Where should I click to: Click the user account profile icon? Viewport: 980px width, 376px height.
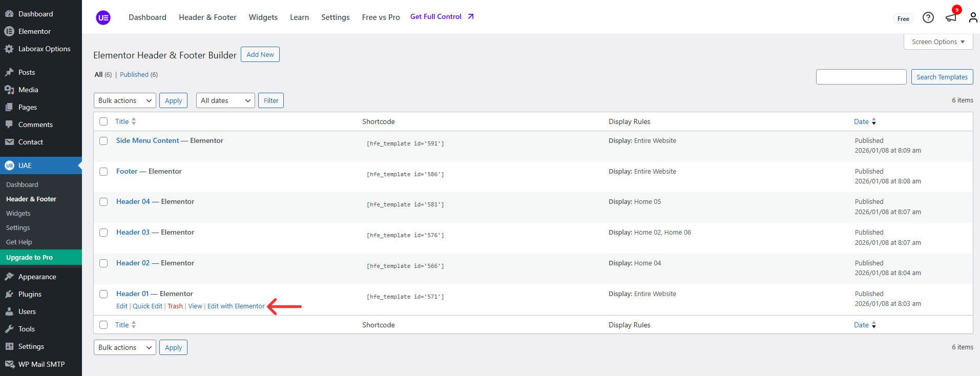click(972, 18)
